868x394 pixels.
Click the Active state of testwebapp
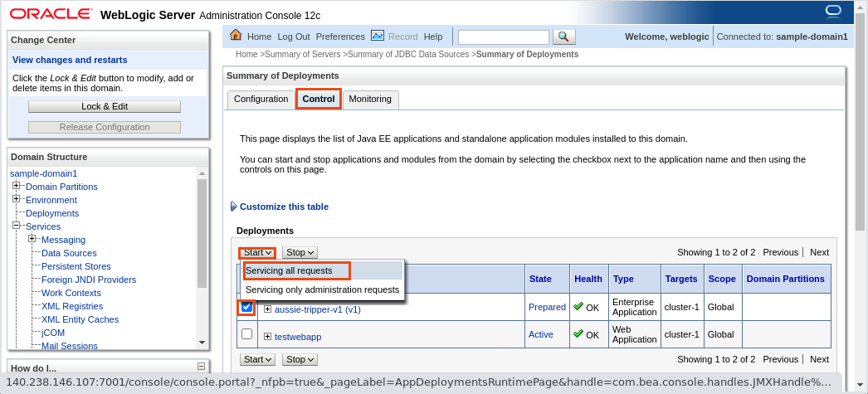[x=541, y=334]
